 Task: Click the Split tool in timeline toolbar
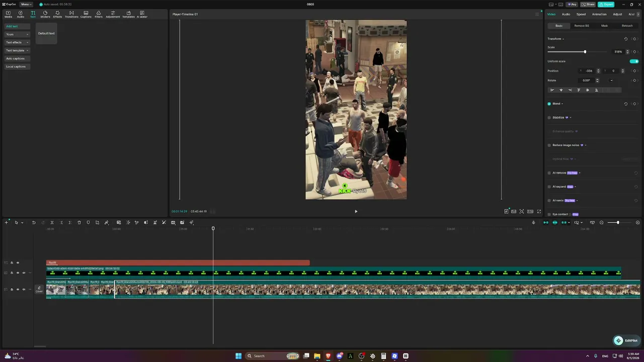(x=52, y=222)
